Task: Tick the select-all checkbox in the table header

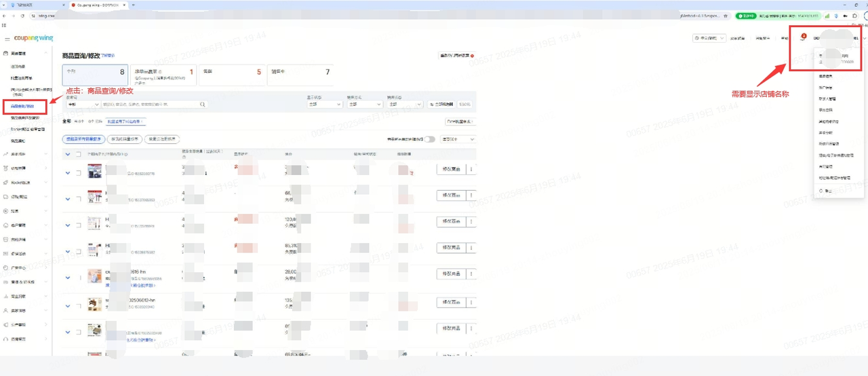Action: pyautogui.click(x=79, y=155)
